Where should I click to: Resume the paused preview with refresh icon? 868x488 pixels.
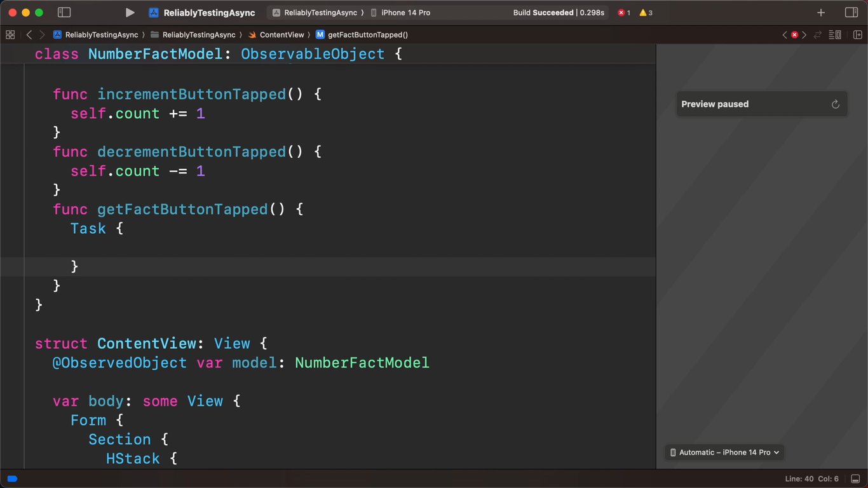click(836, 104)
